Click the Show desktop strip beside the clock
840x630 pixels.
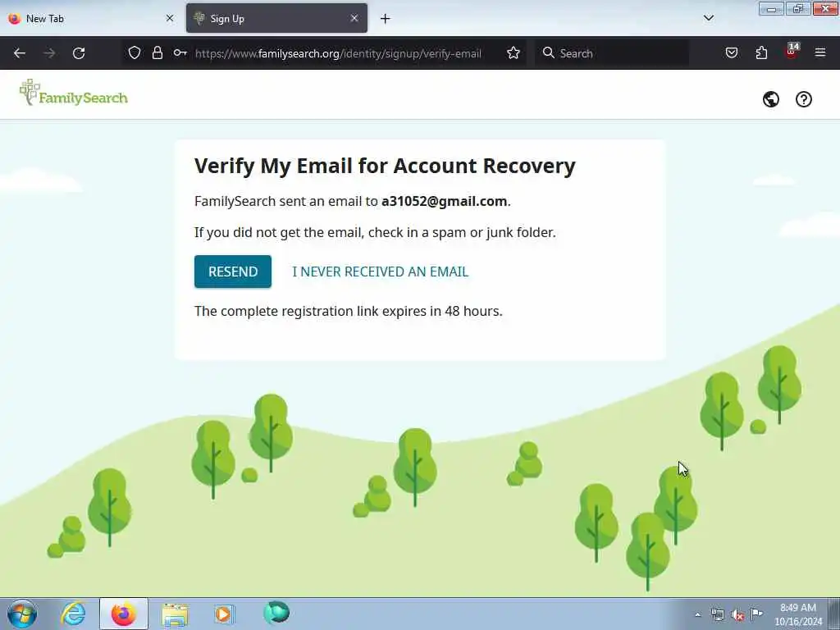tap(834, 614)
